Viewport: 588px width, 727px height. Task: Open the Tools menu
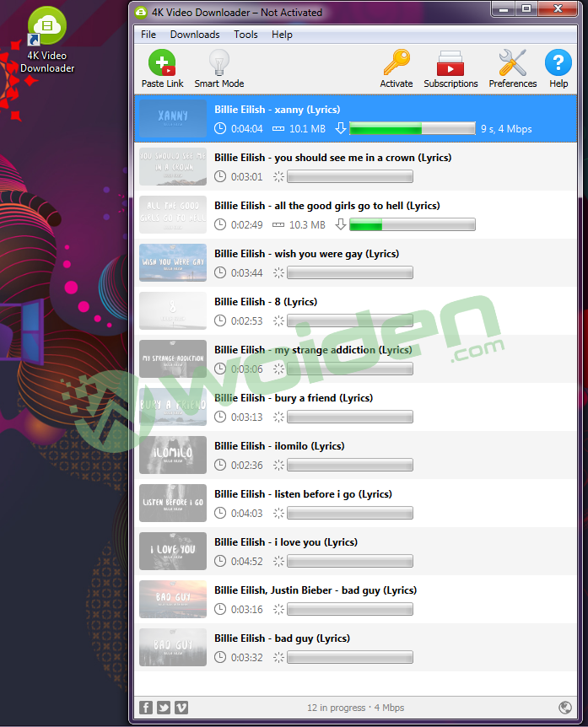click(x=245, y=35)
